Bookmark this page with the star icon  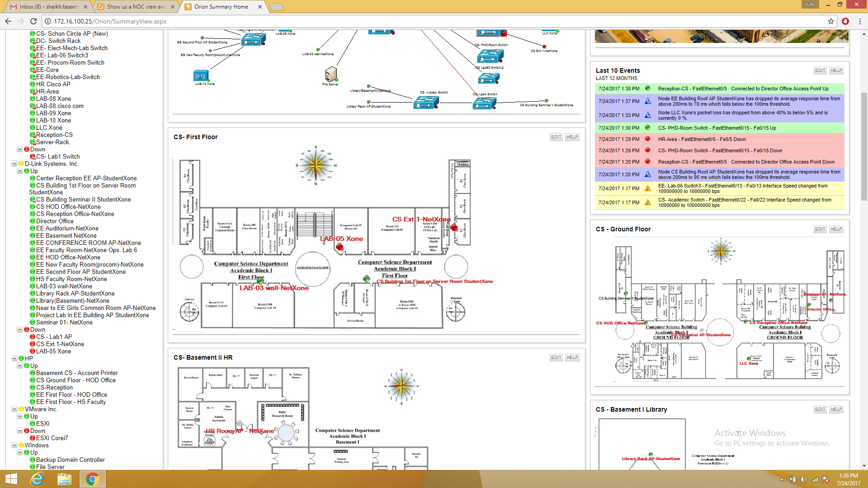tap(830, 21)
